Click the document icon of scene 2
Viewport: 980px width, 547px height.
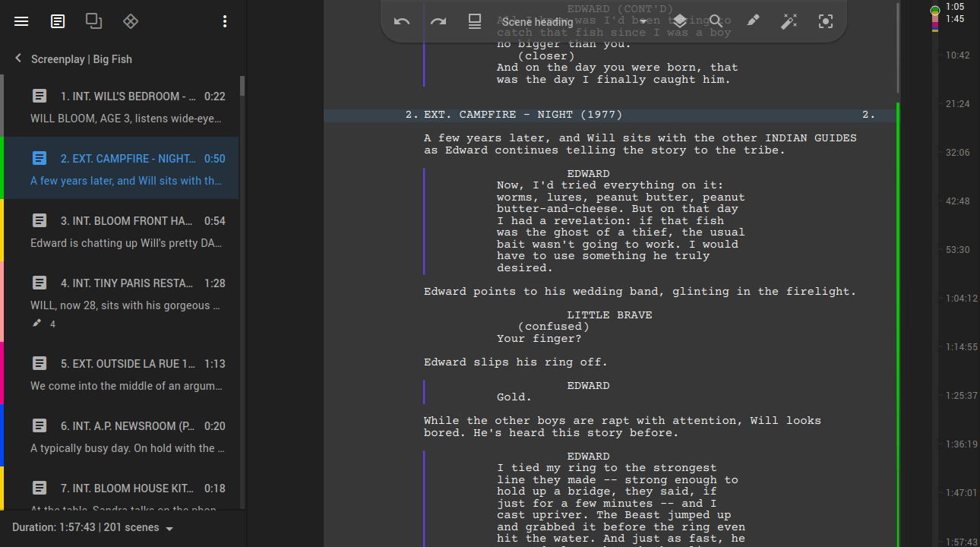pos(40,159)
